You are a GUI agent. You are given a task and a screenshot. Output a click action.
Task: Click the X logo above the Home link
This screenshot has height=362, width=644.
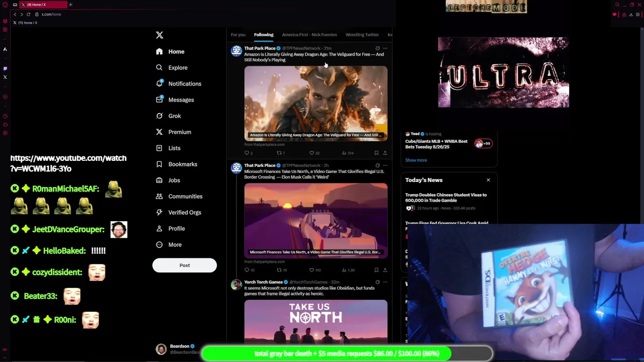(159, 35)
